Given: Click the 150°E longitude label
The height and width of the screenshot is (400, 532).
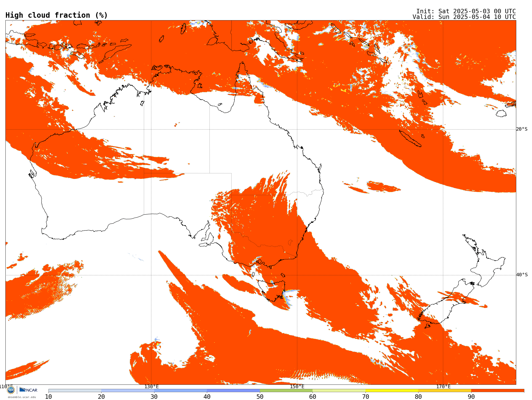Looking at the screenshot, I should 297,386.
